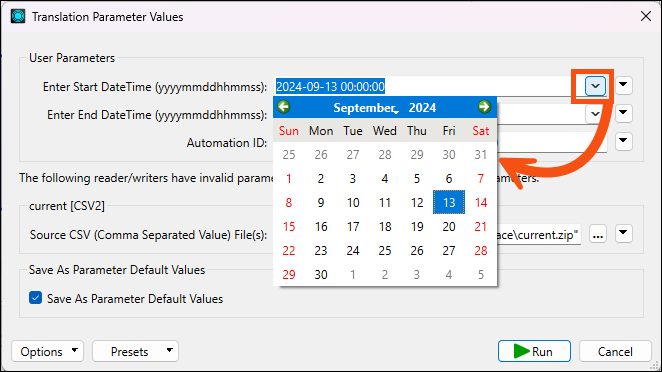662x372 pixels.
Task: Click the Start DateTime input field
Action: (430, 87)
